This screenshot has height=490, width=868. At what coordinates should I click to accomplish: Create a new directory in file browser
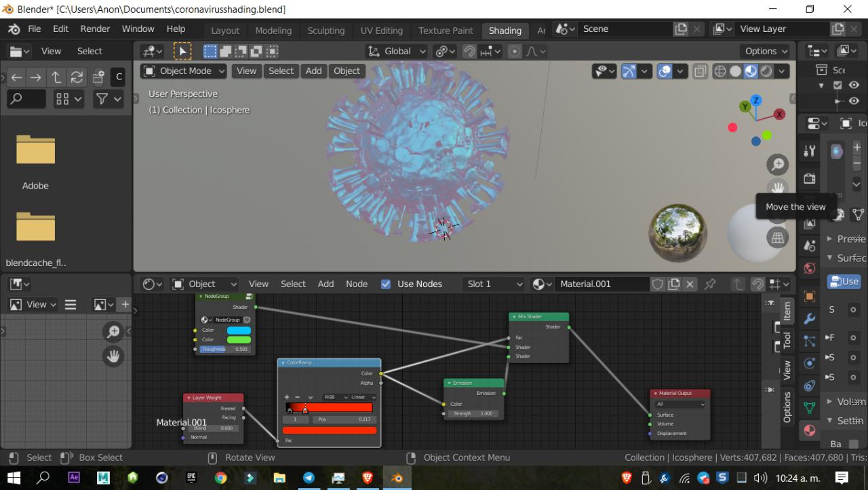[x=98, y=77]
